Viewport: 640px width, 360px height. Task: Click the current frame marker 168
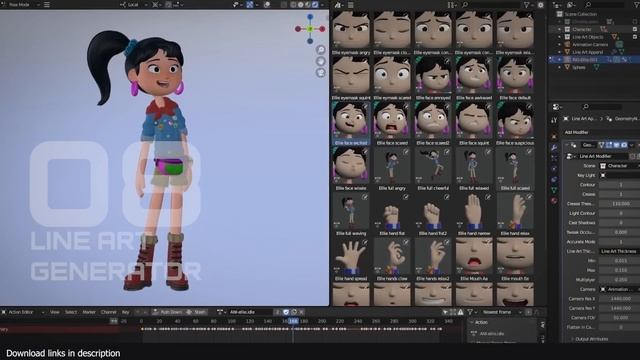pos(293,322)
